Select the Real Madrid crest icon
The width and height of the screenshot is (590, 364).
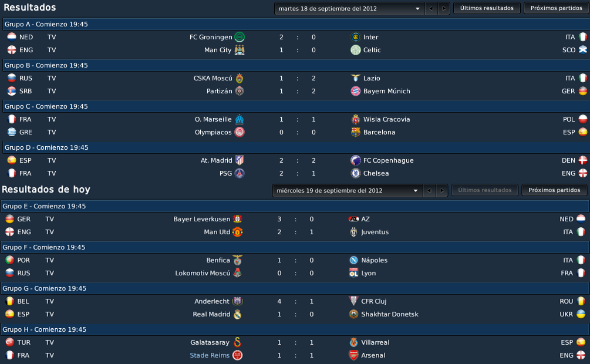pyautogui.click(x=237, y=314)
